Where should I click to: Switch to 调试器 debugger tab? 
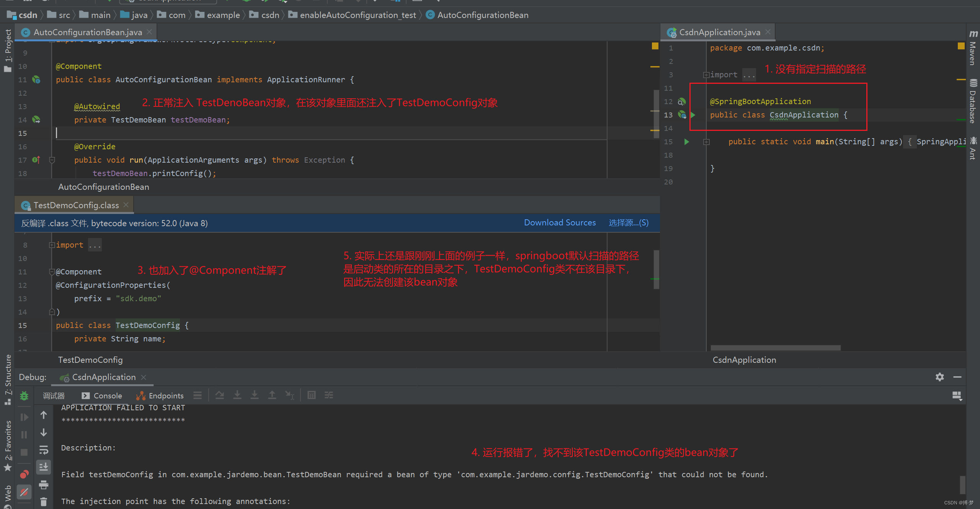[x=54, y=396]
